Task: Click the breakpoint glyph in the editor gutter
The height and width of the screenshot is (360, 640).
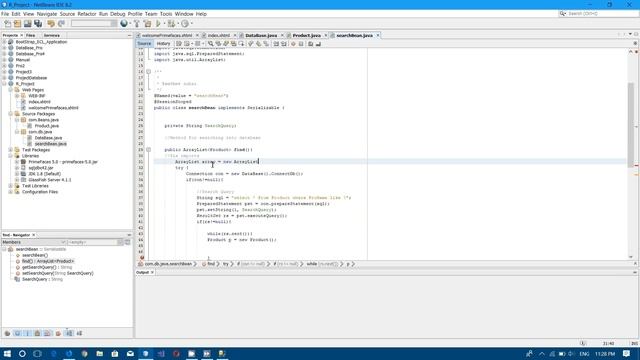Action: (142, 258)
